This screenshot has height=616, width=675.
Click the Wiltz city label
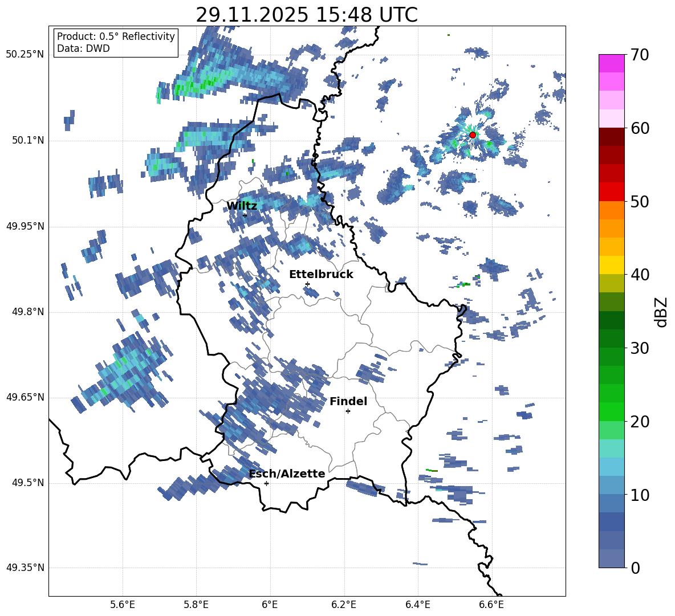click(x=242, y=206)
